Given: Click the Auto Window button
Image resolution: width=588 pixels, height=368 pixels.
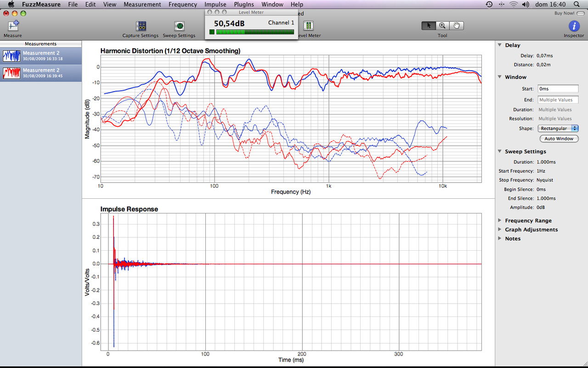Looking at the screenshot, I should click(x=559, y=138).
